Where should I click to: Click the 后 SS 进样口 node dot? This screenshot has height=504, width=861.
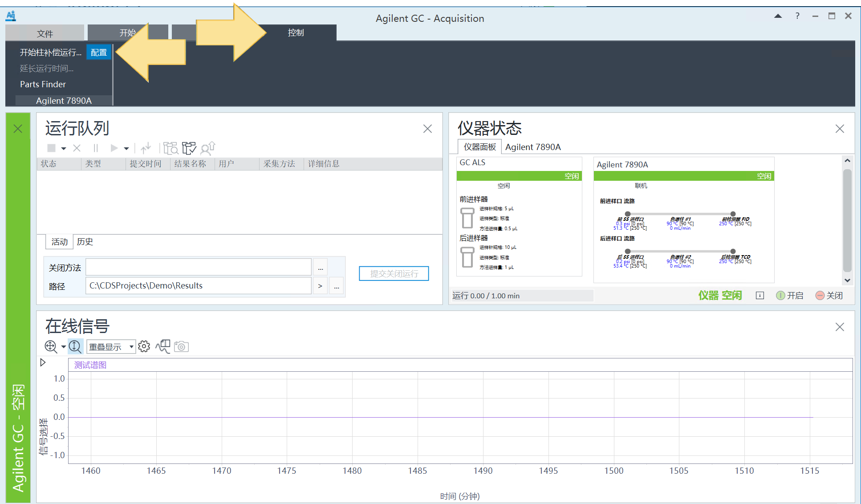(x=628, y=251)
